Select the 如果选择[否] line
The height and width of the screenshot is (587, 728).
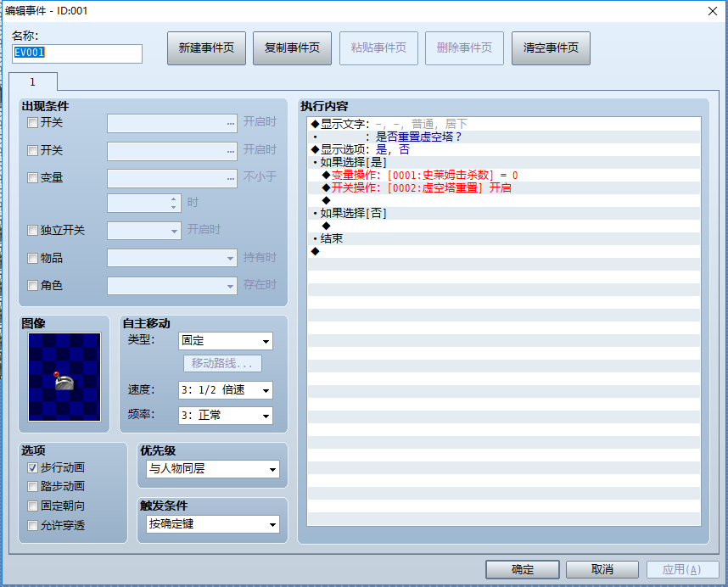[504, 214]
